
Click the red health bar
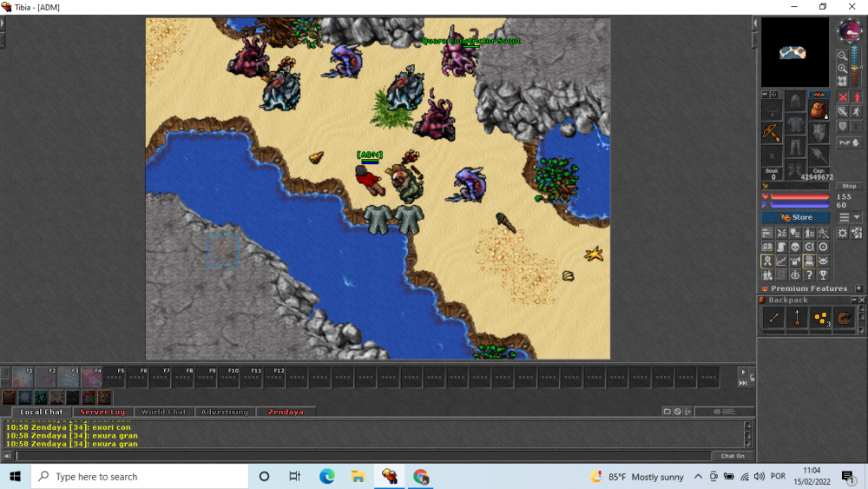click(800, 196)
